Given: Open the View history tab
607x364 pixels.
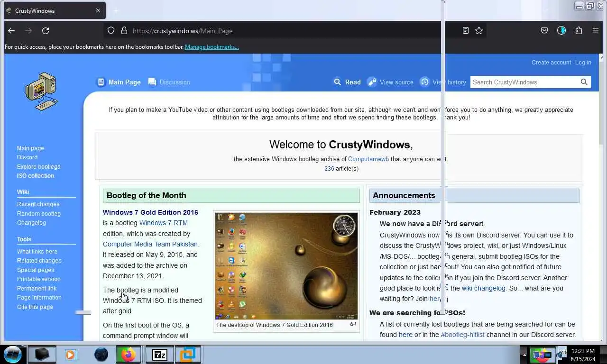Looking at the screenshot, I should (443, 82).
